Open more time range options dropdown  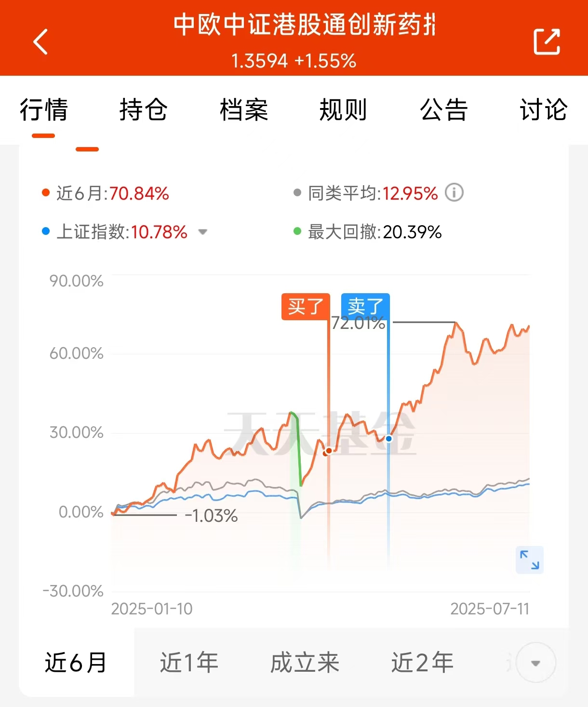click(x=535, y=663)
